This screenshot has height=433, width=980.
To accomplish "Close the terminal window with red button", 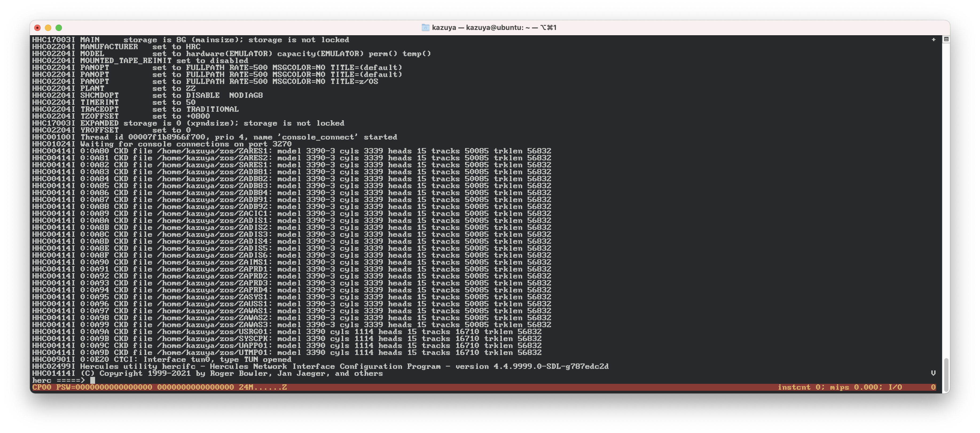I will pos(37,28).
